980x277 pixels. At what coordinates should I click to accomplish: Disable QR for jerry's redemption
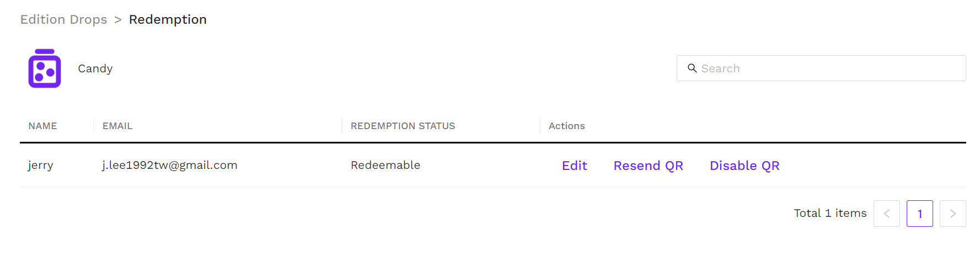click(744, 166)
